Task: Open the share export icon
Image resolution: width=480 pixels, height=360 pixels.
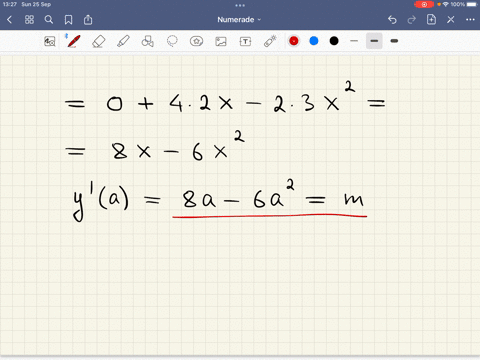Action: [x=88, y=20]
